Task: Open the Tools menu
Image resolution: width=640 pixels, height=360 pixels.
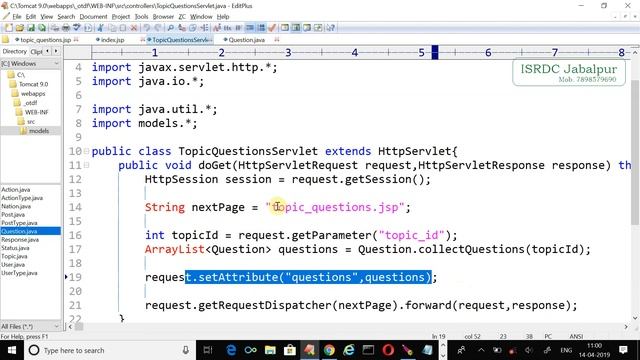Action: pyautogui.click(x=141, y=17)
